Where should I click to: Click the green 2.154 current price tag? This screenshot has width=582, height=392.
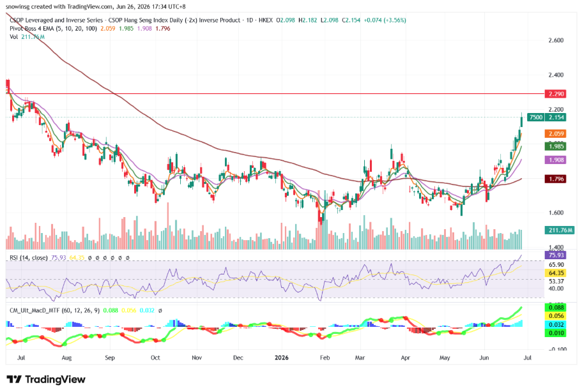point(555,117)
